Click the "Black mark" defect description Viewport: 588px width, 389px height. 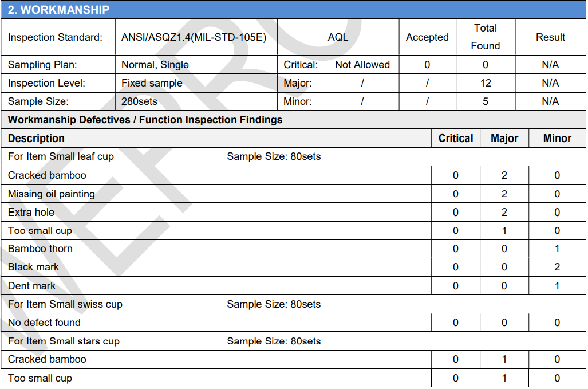point(33,267)
